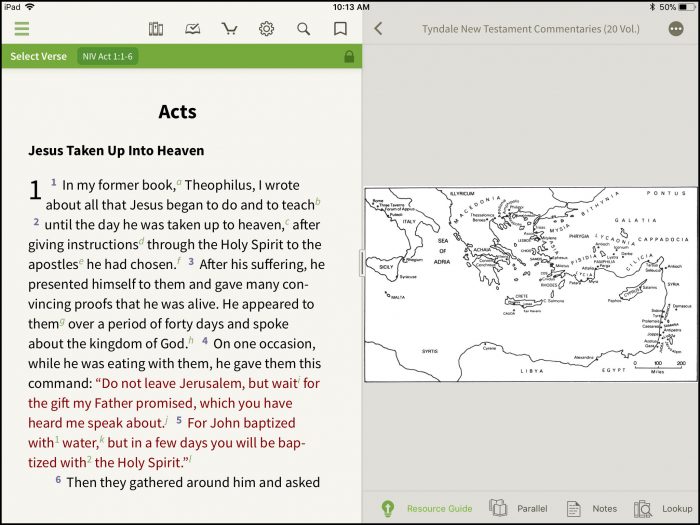Tap the Notes page icon
The height and width of the screenshot is (525, 700).
click(x=574, y=508)
